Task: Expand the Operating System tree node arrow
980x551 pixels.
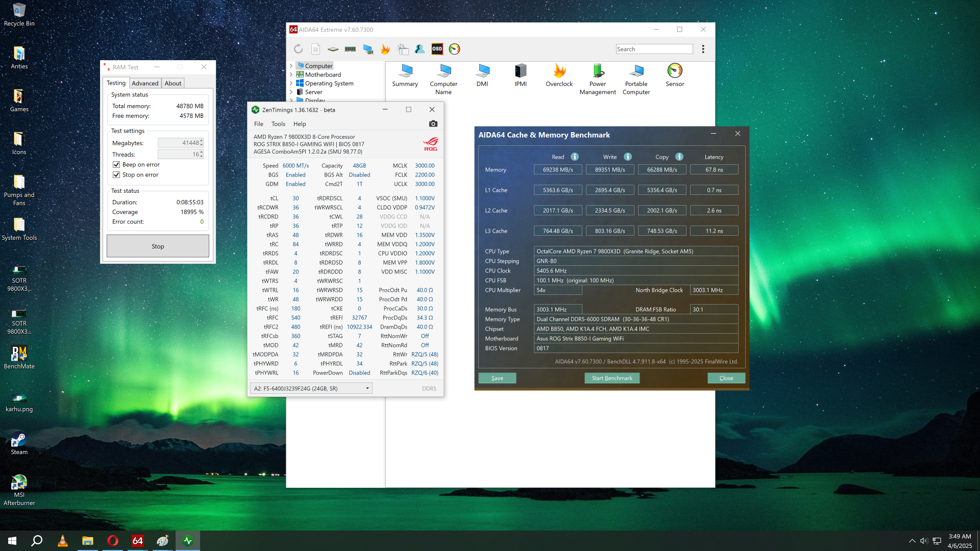Action: 291,83
